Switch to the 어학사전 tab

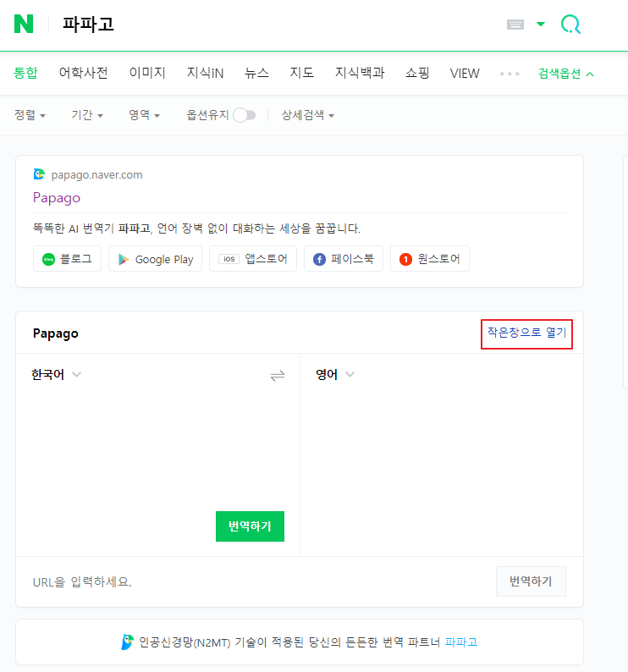click(83, 73)
